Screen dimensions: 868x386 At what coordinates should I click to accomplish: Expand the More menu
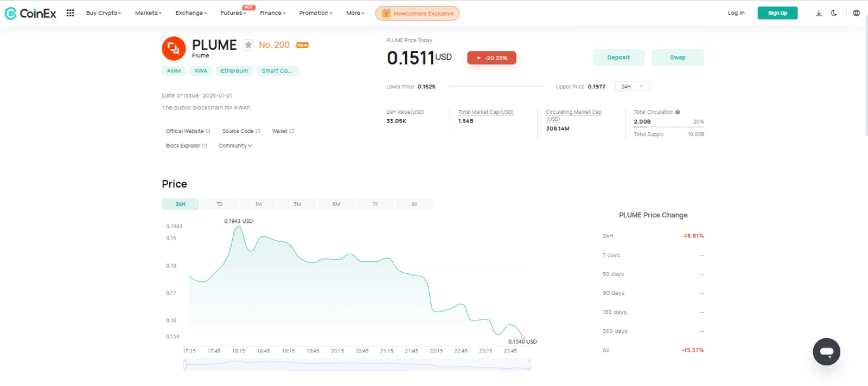click(x=355, y=13)
